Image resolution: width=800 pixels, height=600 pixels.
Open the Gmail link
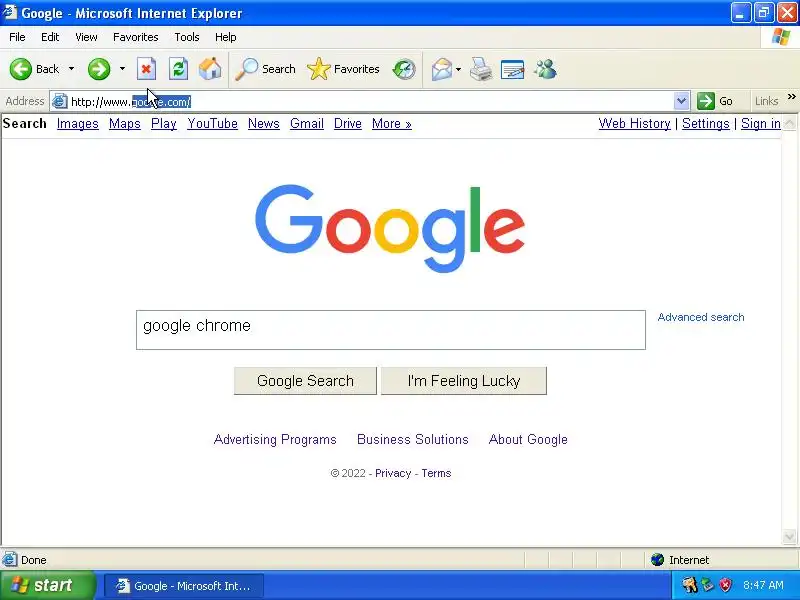(307, 123)
